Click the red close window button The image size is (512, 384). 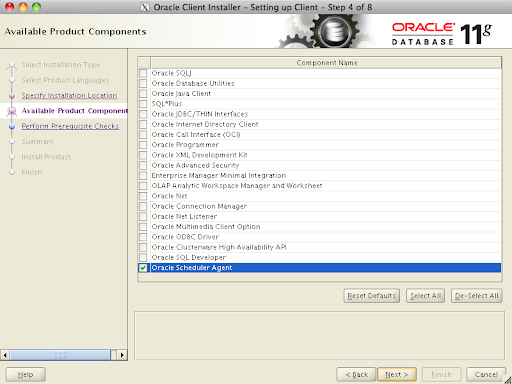[x=10, y=7]
